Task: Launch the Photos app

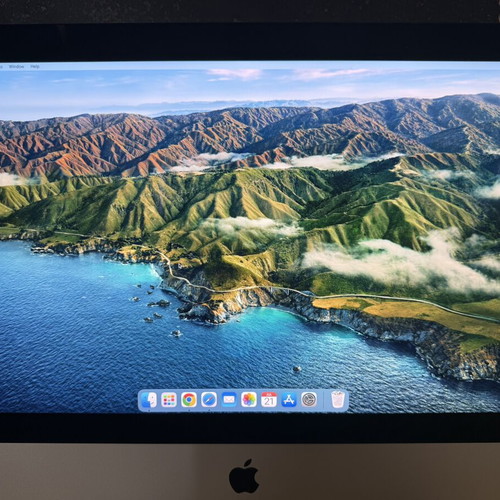Action: click(x=249, y=400)
